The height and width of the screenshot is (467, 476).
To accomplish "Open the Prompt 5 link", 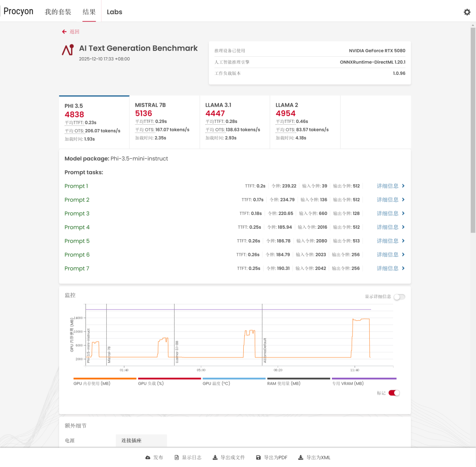I will (77, 241).
